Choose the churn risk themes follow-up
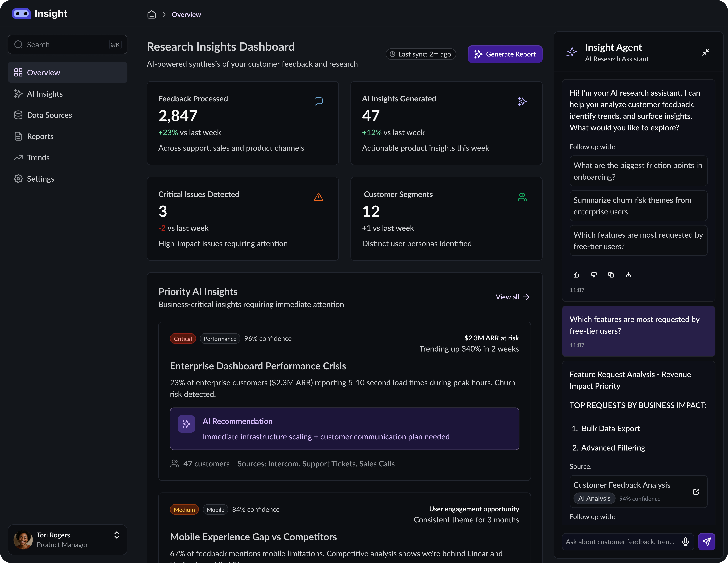728x563 pixels. [638, 206]
